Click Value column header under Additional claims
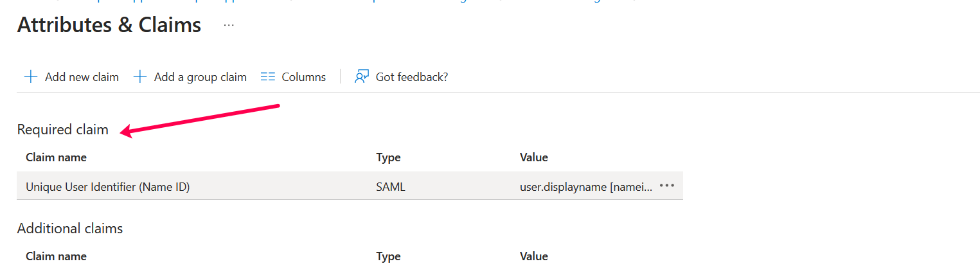 pos(533,256)
